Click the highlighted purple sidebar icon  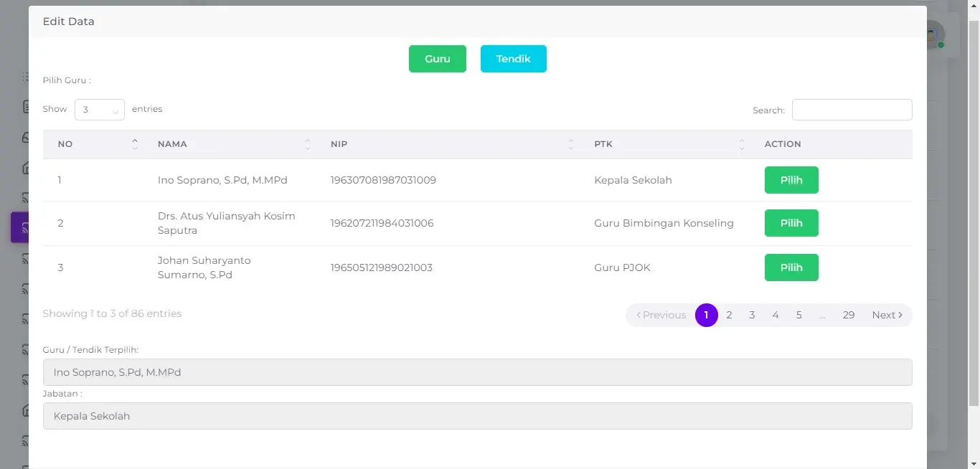[x=20, y=227]
